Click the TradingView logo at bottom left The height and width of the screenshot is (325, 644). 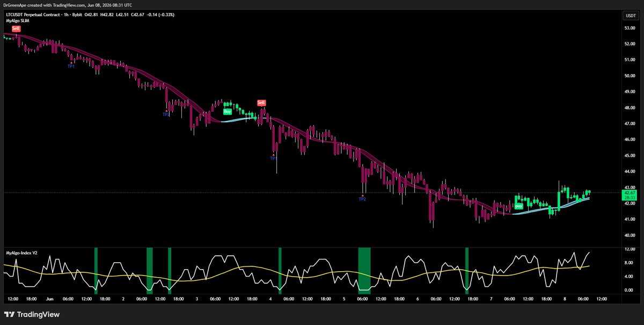(31, 314)
